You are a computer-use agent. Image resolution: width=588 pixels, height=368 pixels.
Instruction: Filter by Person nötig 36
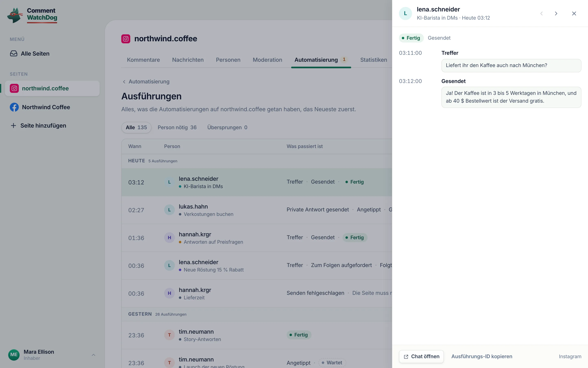pyautogui.click(x=177, y=128)
